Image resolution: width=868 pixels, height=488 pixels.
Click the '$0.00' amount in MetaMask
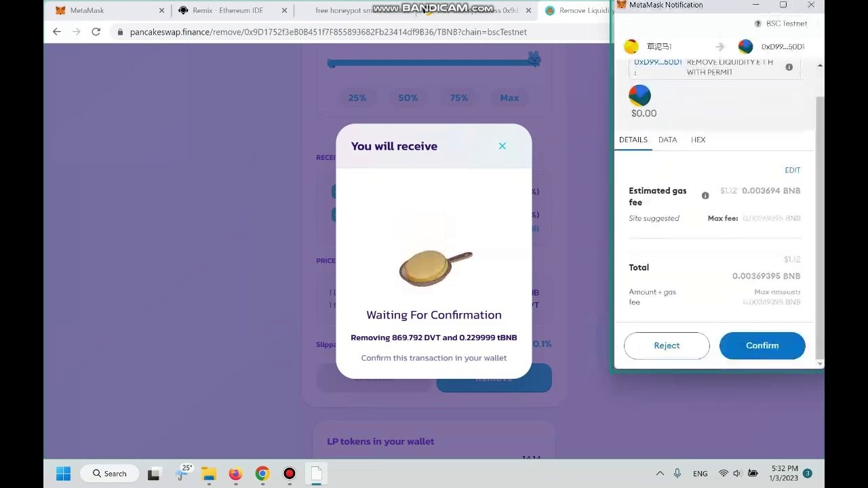click(x=644, y=114)
